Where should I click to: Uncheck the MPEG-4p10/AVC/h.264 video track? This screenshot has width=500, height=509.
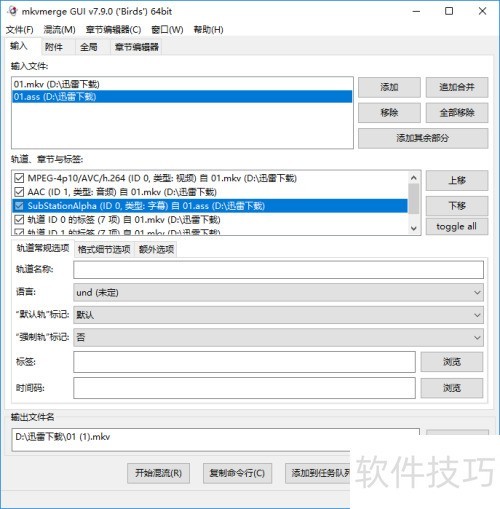coord(19,178)
